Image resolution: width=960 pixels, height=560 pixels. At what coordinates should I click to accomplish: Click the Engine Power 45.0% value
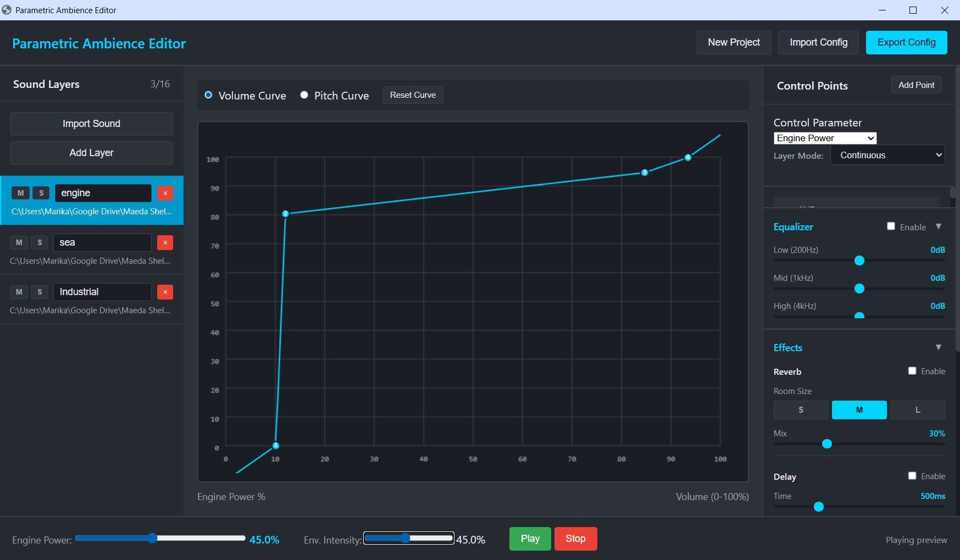pyautogui.click(x=264, y=540)
